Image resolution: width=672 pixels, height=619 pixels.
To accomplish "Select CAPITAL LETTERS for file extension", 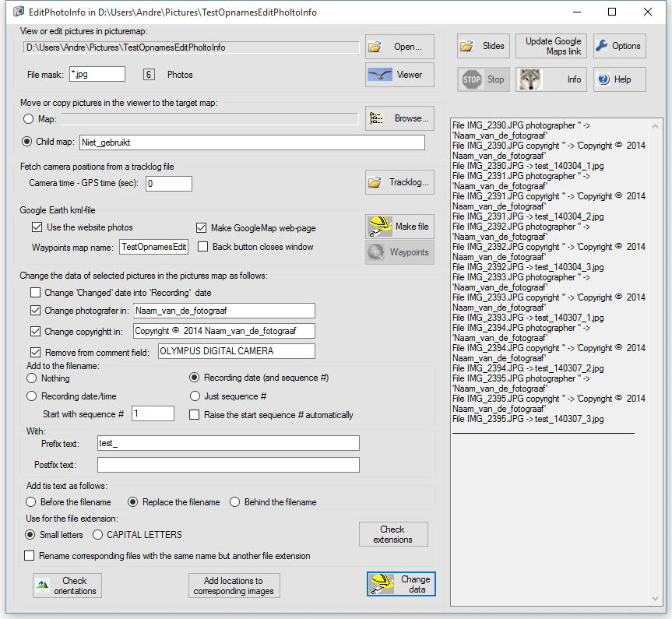I will tap(98, 535).
